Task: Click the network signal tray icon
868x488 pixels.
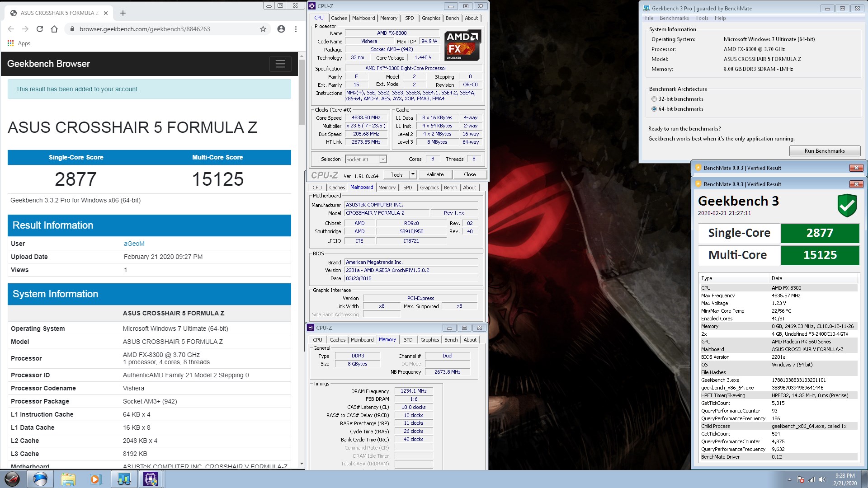Action: pos(811,479)
